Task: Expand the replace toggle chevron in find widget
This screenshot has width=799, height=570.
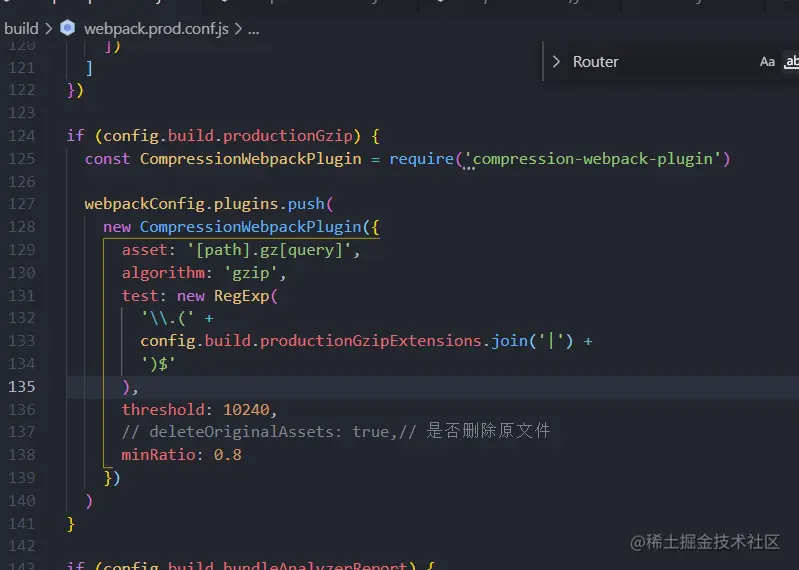Action: coord(556,62)
